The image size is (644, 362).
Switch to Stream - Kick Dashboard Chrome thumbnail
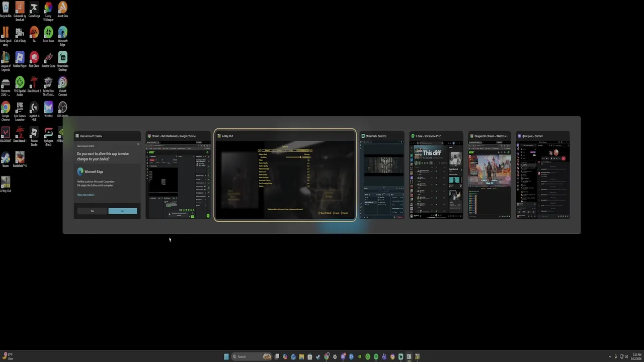(x=178, y=175)
